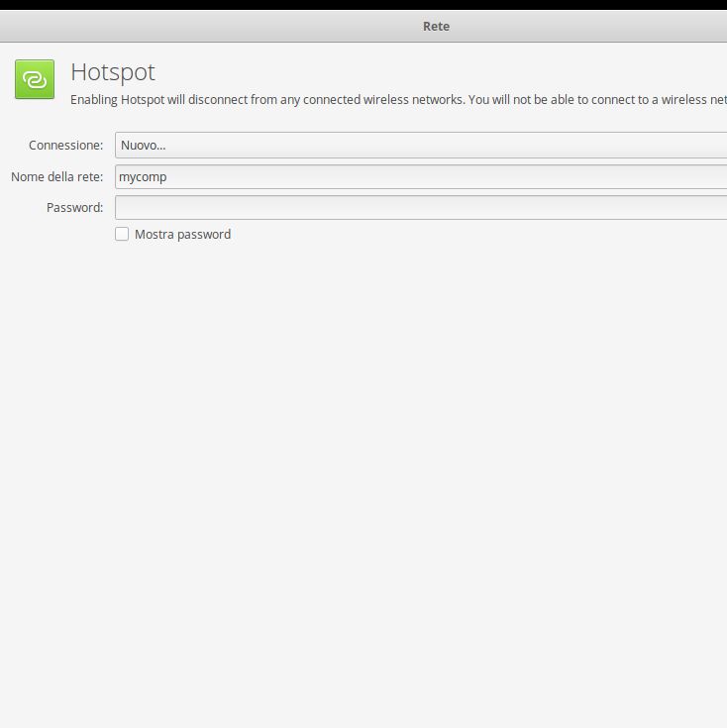
Task: Focus the Nome della rete field
Action: 421,176
